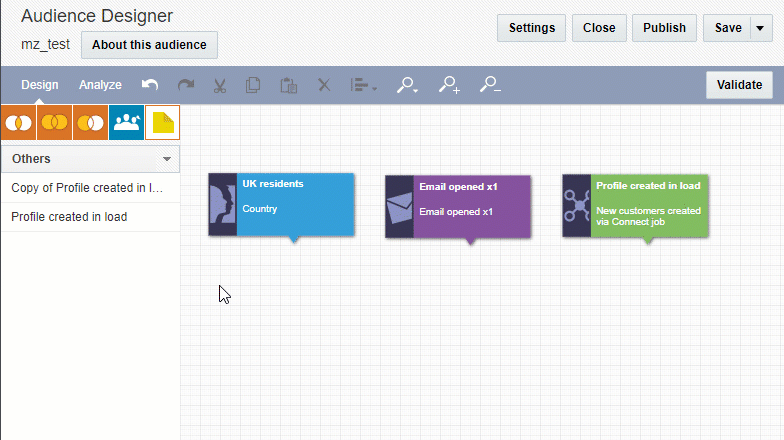Viewport: 784px width, 440px height.
Task: Click the Cut scissors icon
Action: tap(220, 86)
